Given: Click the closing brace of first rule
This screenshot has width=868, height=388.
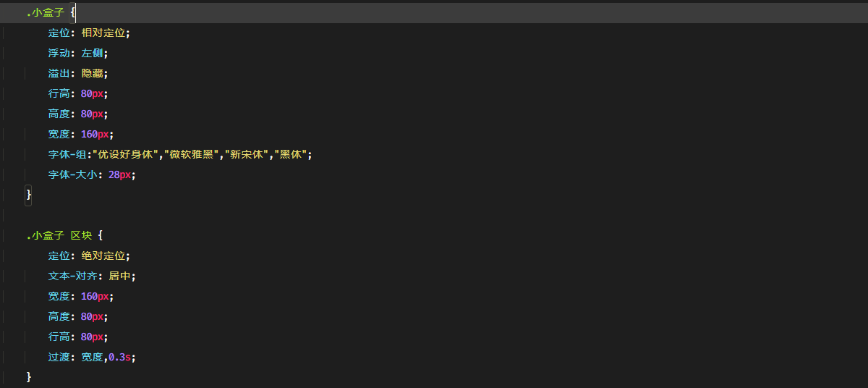Looking at the screenshot, I should (29, 195).
